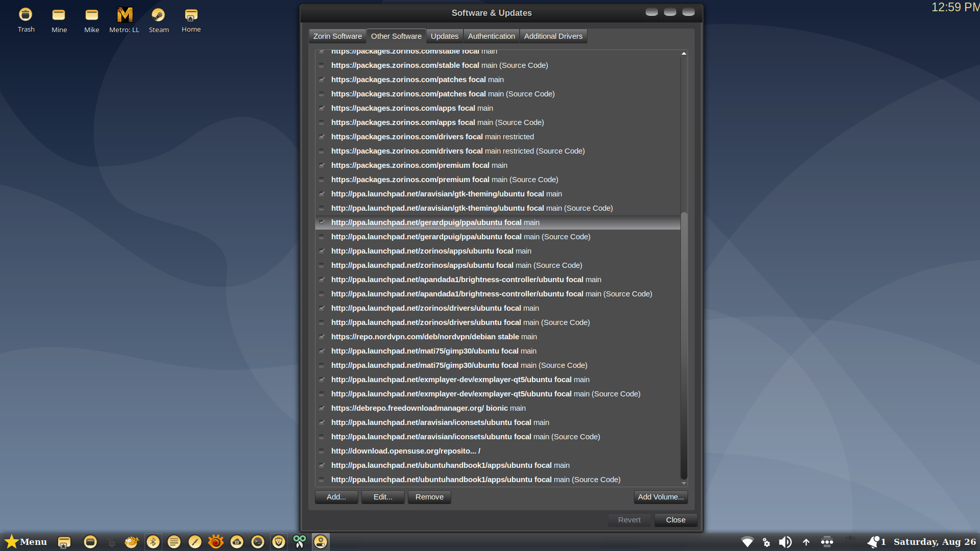Open the scissors clipping tool icon
This screenshot has width=980, height=551.
300,542
